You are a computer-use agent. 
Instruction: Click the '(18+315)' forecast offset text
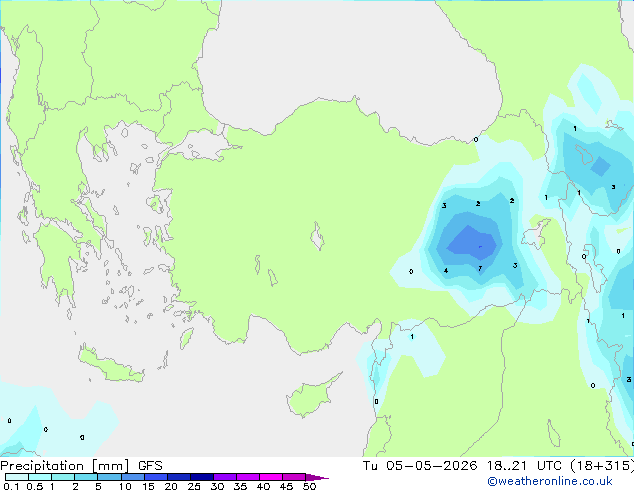coord(602,466)
